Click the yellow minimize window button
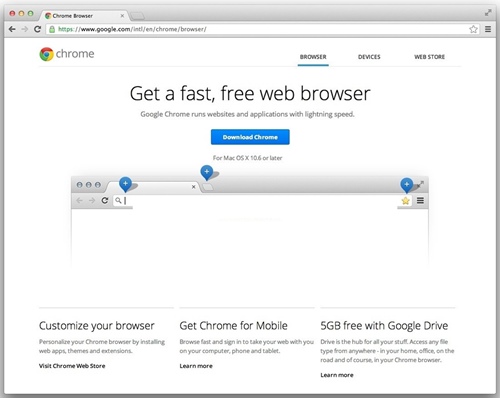The width and height of the screenshot is (500, 398). pyautogui.click(x=21, y=13)
